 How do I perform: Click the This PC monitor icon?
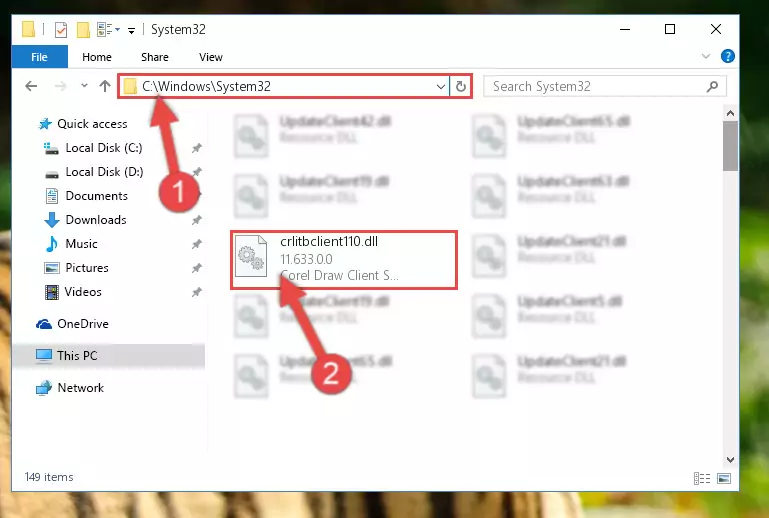pos(44,356)
